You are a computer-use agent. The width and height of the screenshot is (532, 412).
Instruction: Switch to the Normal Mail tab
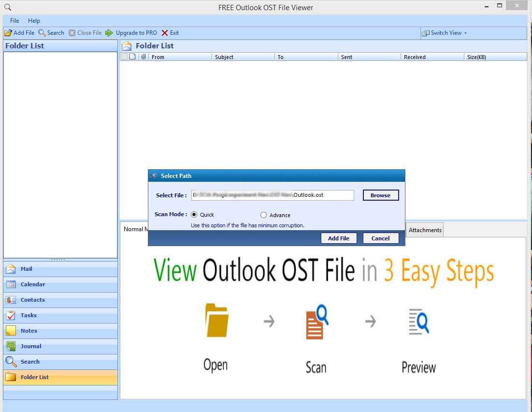[x=136, y=229]
